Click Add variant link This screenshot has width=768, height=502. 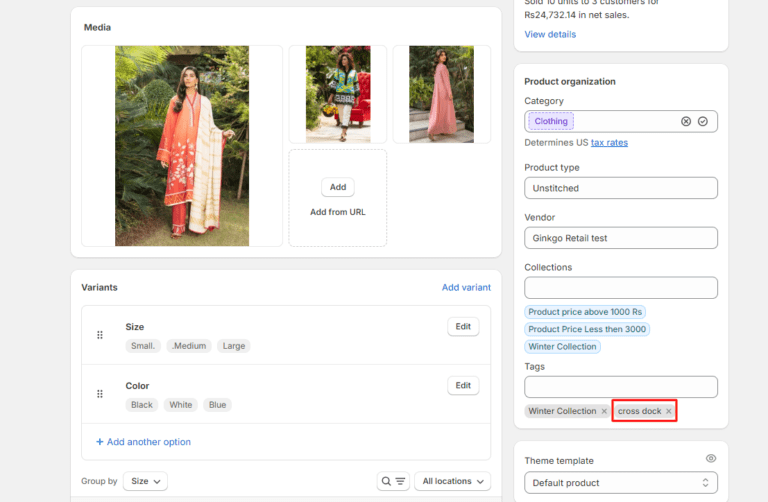[466, 287]
